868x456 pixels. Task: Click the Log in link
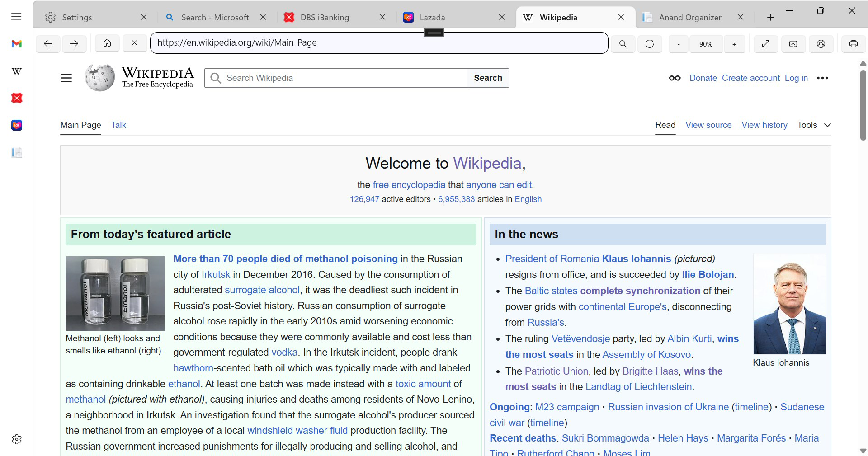coord(796,78)
